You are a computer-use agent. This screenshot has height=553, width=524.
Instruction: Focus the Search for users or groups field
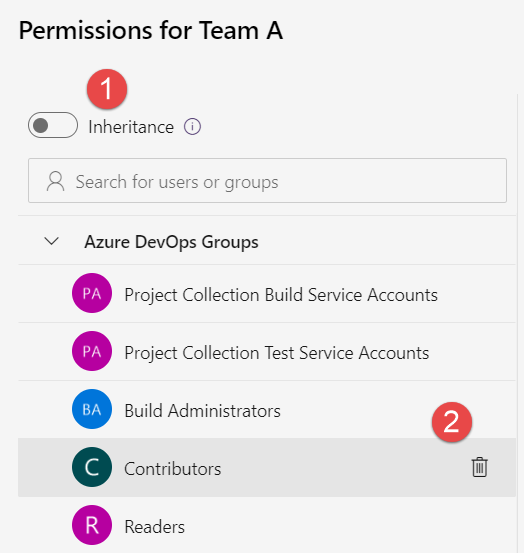[267, 181]
